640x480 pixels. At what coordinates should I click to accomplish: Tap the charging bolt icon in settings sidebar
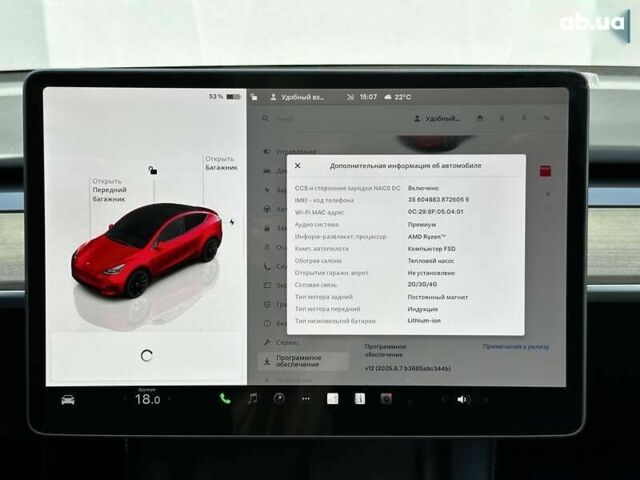267,190
